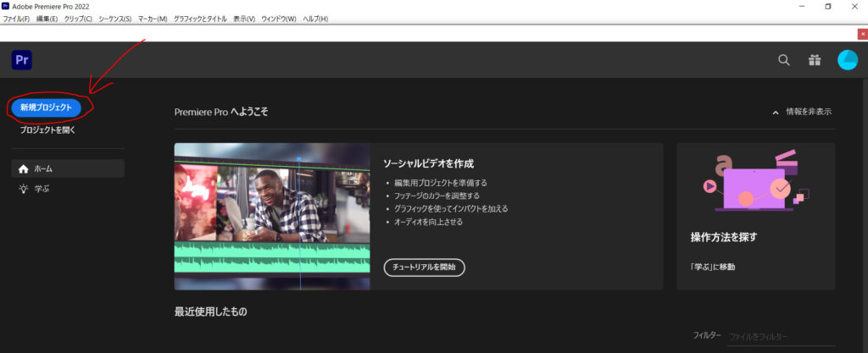Click the ソーシャルビデオを作成 heading

428,163
